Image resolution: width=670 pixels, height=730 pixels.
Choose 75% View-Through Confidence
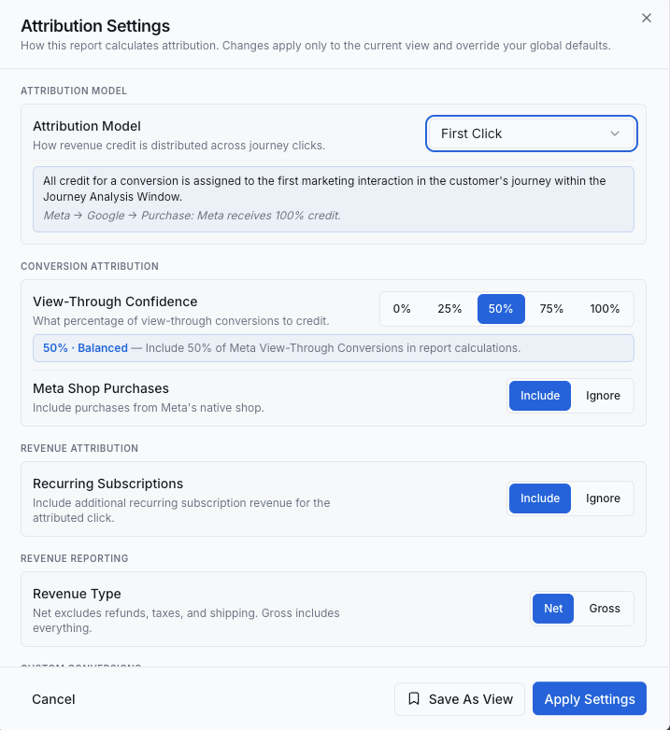pos(551,309)
